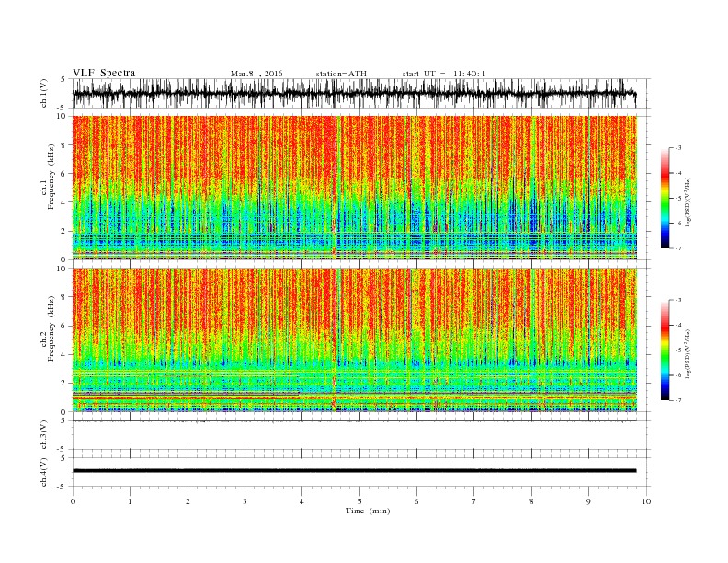Click the ch.1(V) waveform axis label

(44, 93)
